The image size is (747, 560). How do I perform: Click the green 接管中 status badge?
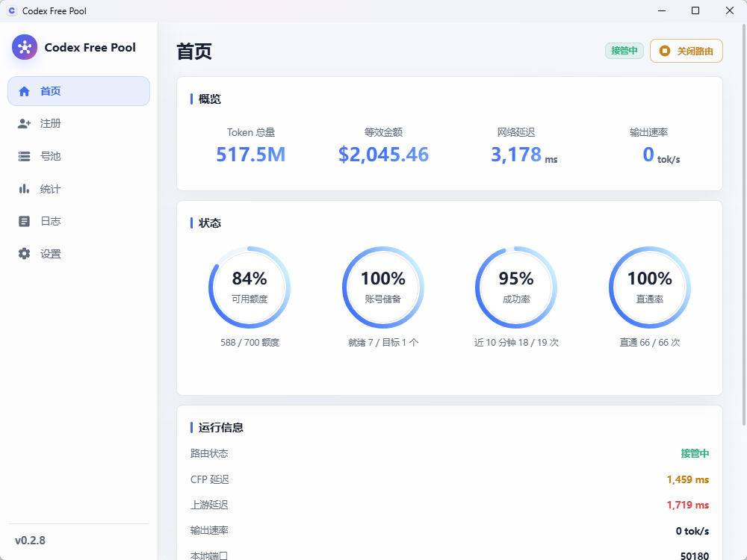point(624,51)
